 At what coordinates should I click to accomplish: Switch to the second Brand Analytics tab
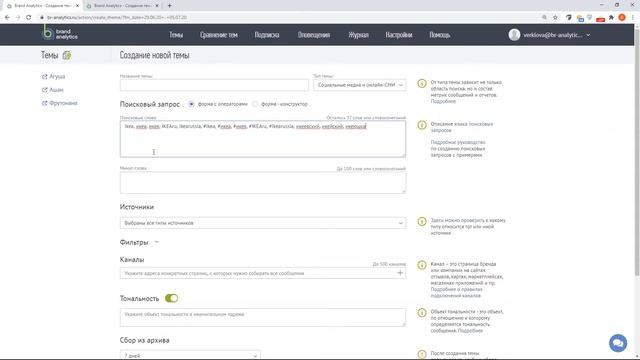pyautogui.click(x=122, y=6)
